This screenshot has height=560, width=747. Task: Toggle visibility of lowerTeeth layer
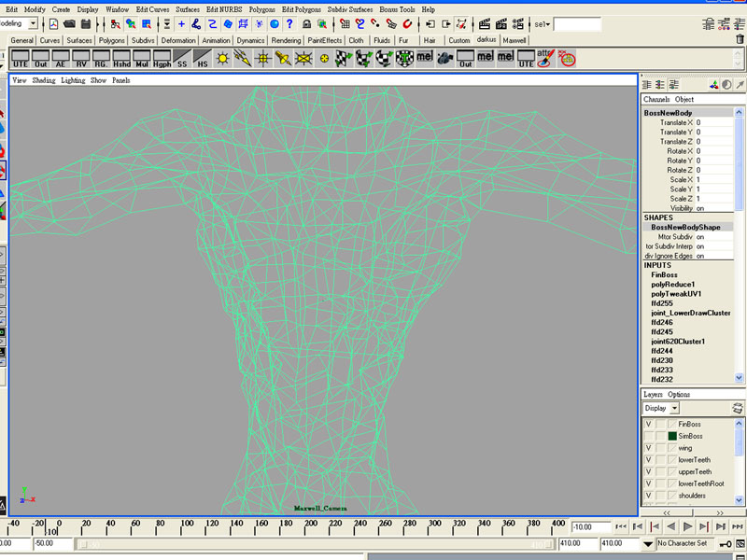(648, 459)
